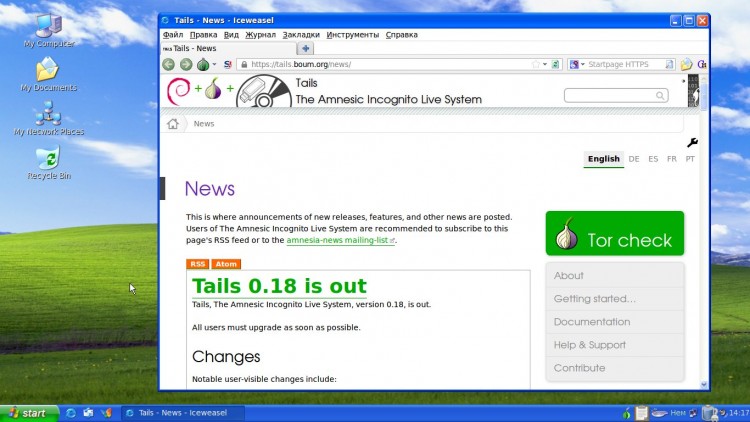This screenshot has width=750, height=422.
Task: Click the browser quick launch icon in taskbar
Action: [x=71, y=413]
